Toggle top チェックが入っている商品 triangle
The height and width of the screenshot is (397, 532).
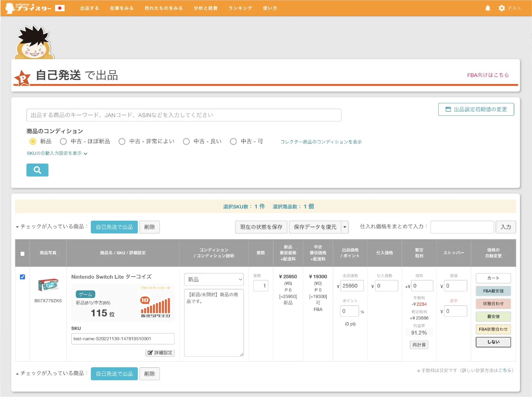tap(17, 227)
